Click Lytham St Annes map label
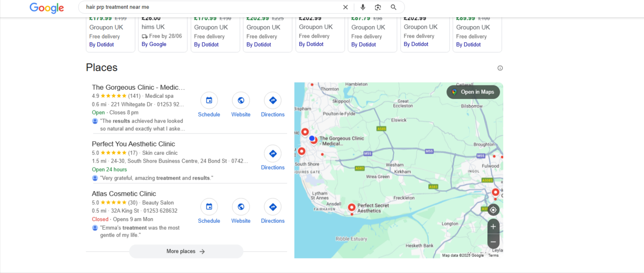This screenshot has height=273, width=644. click(x=319, y=196)
